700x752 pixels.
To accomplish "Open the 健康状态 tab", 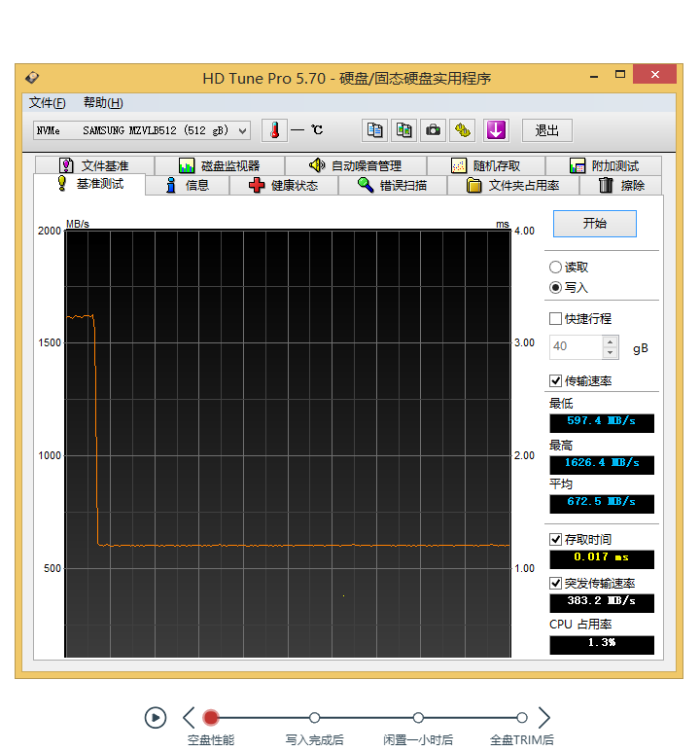I will pyautogui.click(x=284, y=185).
